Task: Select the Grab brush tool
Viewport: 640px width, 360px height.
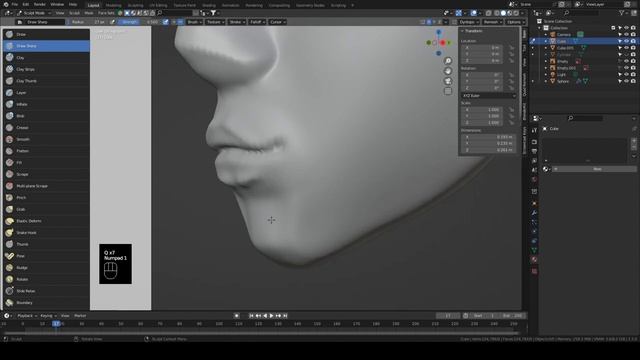Action: click(x=47, y=209)
